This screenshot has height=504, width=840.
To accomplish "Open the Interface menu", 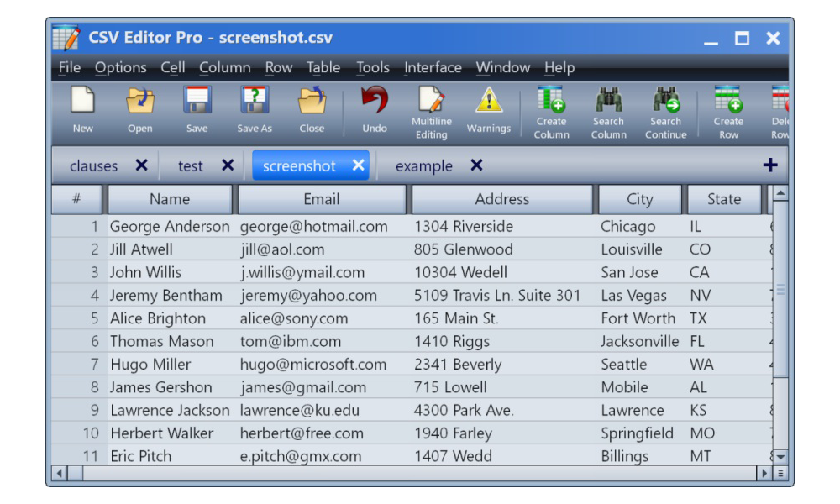I will [x=433, y=68].
